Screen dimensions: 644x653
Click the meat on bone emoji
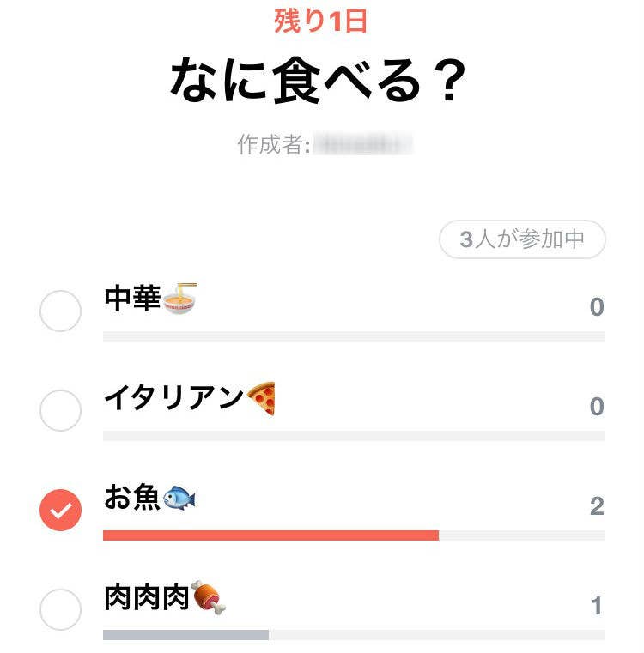click(x=208, y=597)
